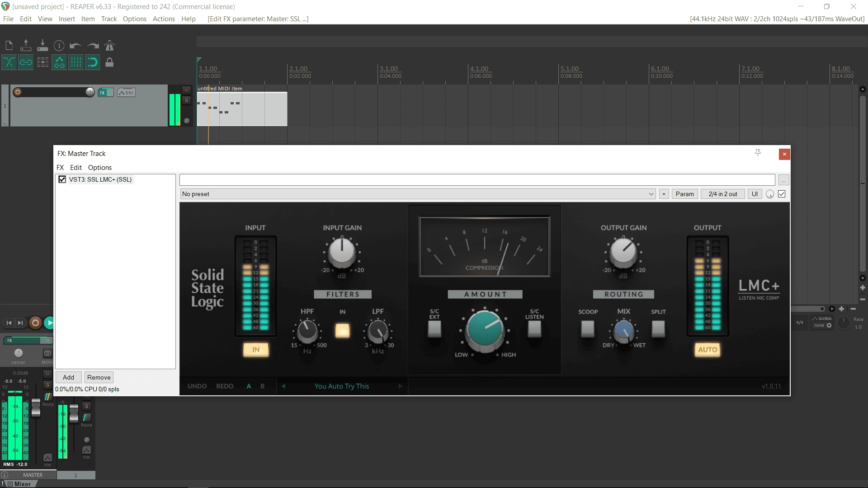The height and width of the screenshot is (488, 868).
Task: Toggle the plugin input IN button
Action: [x=256, y=350]
